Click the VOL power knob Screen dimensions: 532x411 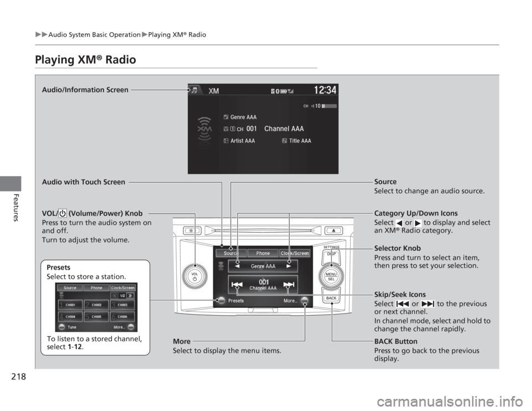[x=195, y=276]
